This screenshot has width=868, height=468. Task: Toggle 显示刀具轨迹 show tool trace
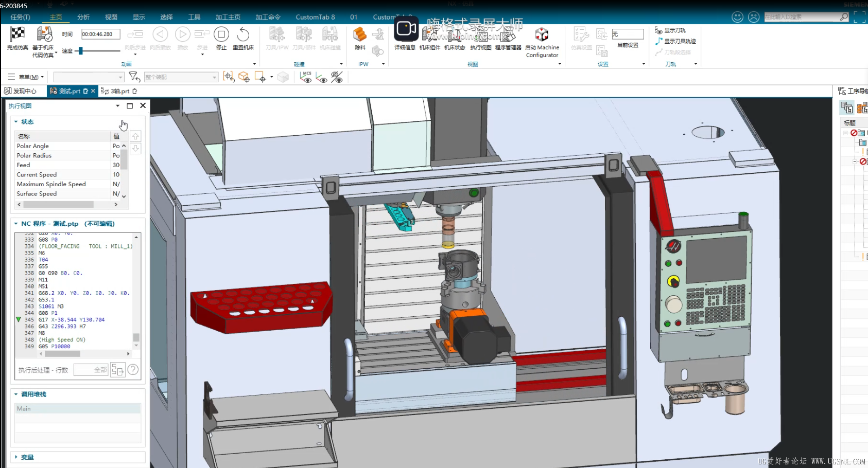click(x=675, y=41)
